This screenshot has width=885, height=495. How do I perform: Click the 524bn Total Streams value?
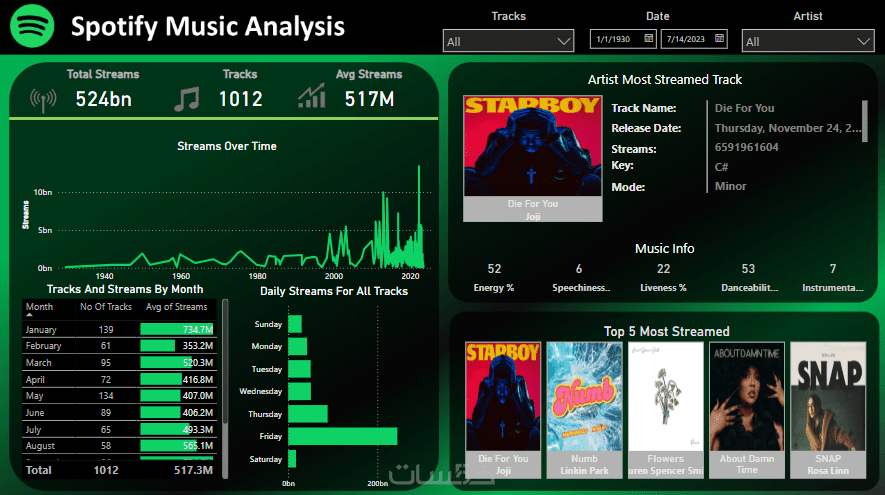point(104,99)
